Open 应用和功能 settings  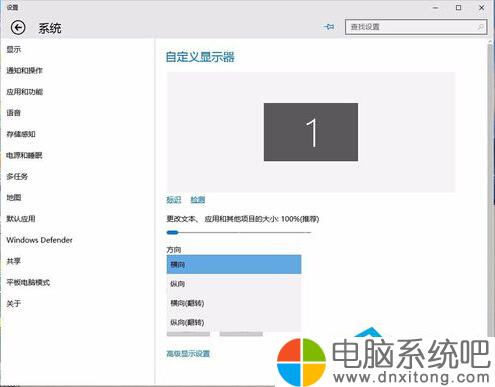24,92
